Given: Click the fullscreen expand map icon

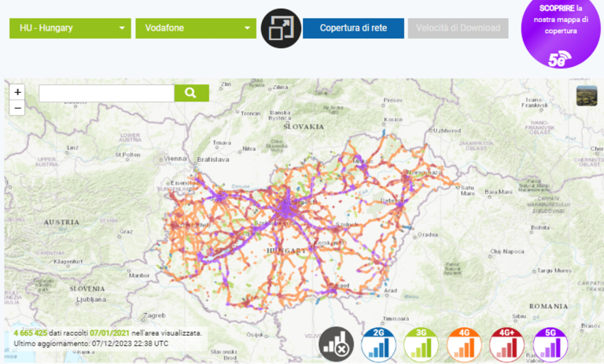Looking at the screenshot, I should coord(281,28).
